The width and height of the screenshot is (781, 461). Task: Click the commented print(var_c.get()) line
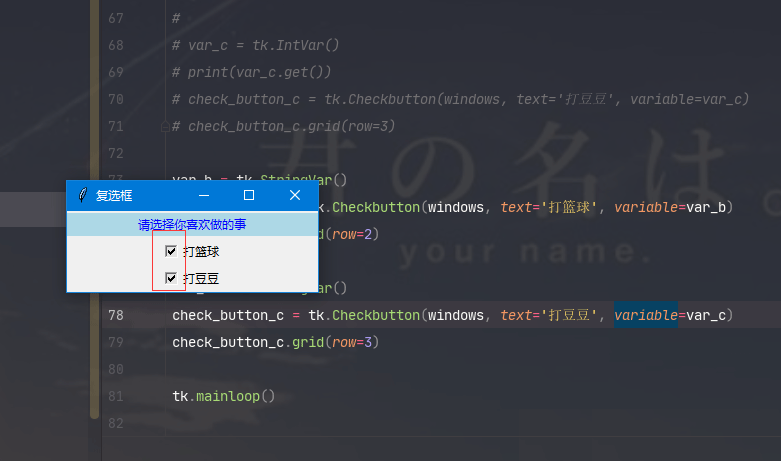point(258,72)
